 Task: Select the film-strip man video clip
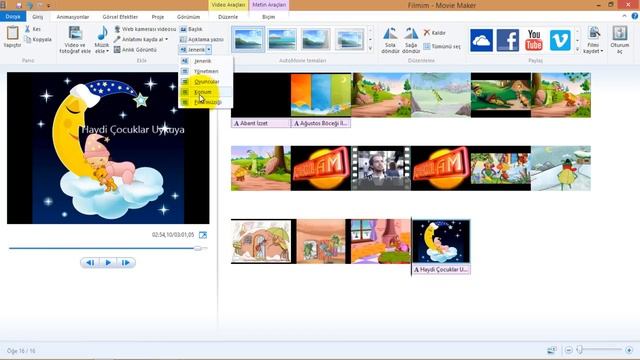click(381, 168)
